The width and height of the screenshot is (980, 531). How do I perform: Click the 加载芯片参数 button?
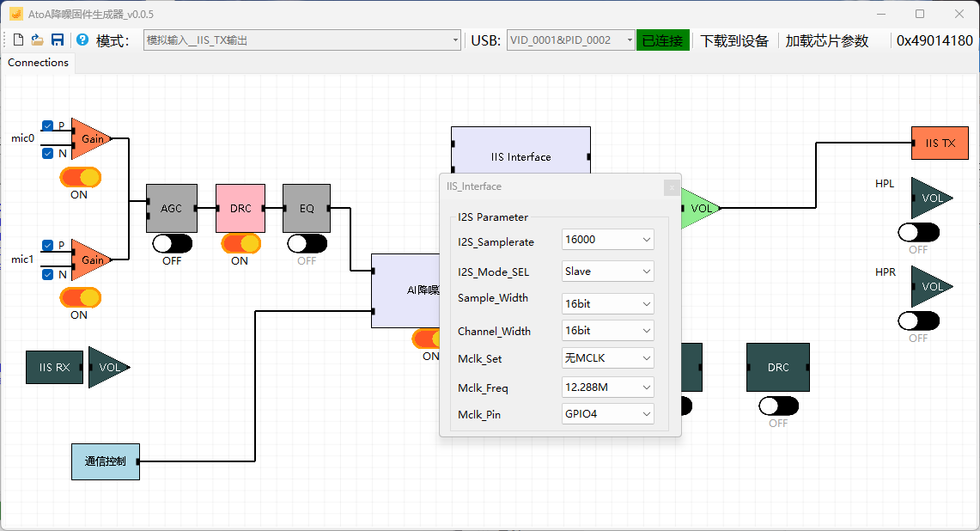[827, 40]
